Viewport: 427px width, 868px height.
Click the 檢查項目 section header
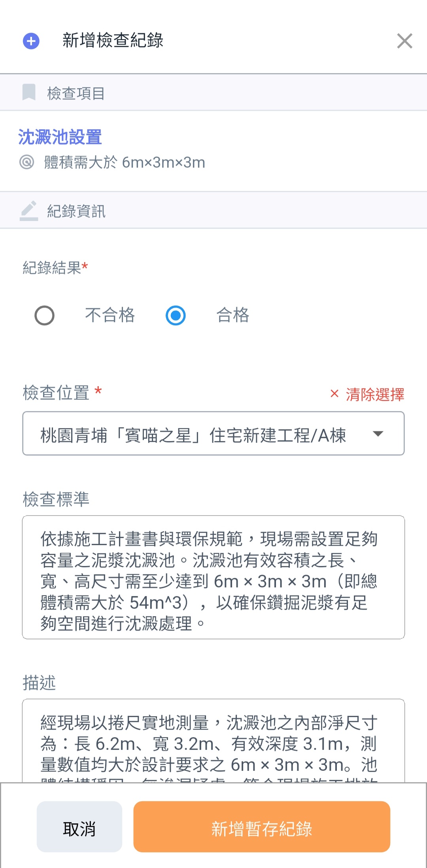[x=76, y=93]
